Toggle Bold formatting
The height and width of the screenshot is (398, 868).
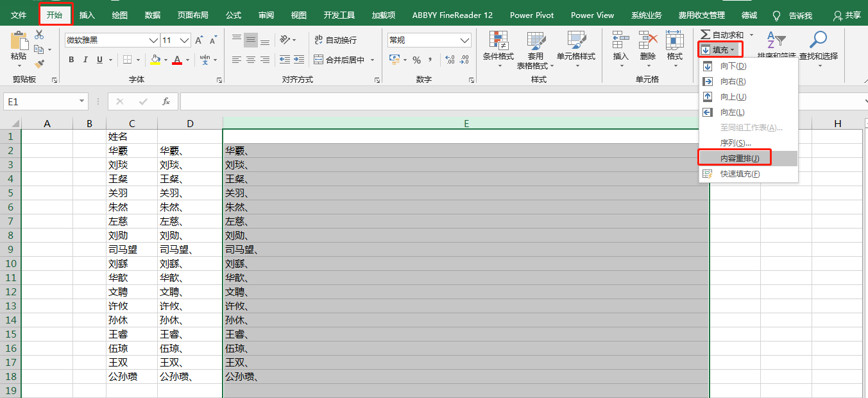coord(71,60)
